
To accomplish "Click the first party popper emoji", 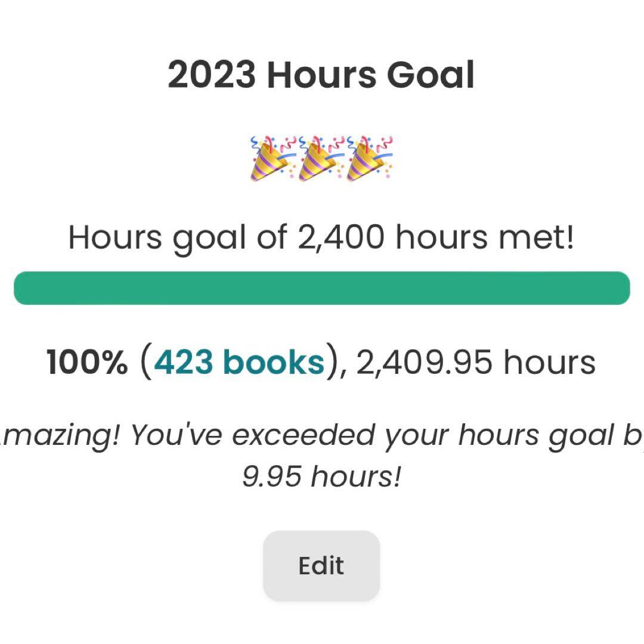I will (273, 158).
